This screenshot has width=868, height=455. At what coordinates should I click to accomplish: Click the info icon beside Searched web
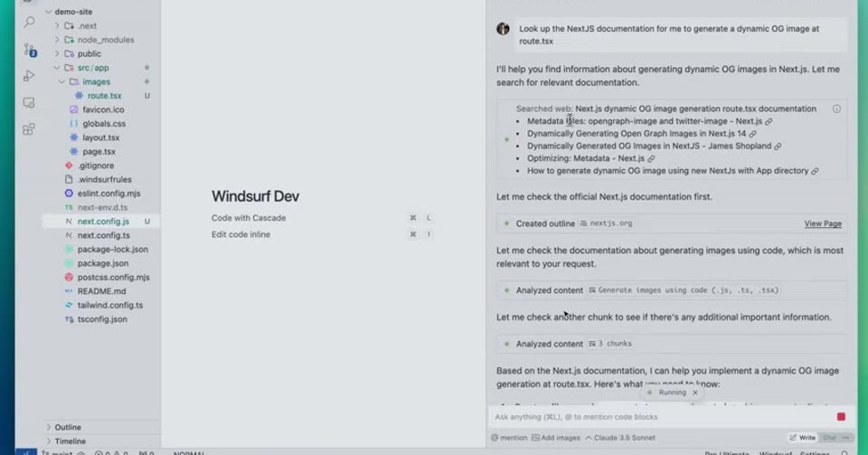(x=836, y=109)
